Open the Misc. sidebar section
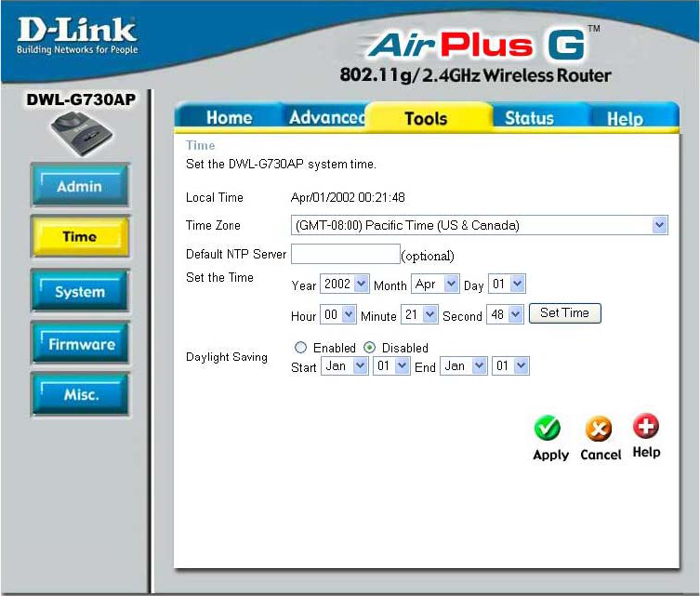 click(81, 394)
